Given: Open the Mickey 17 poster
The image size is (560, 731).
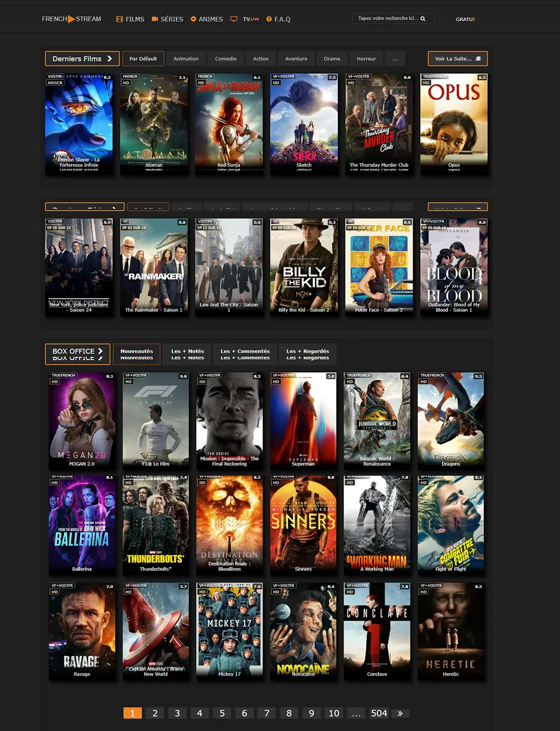Looking at the screenshot, I should [230, 631].
